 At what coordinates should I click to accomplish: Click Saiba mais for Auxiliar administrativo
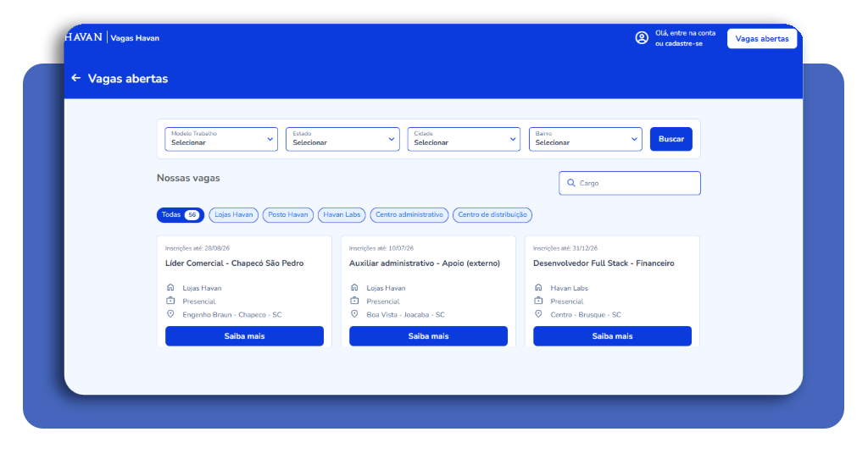(x=428, y=335)
